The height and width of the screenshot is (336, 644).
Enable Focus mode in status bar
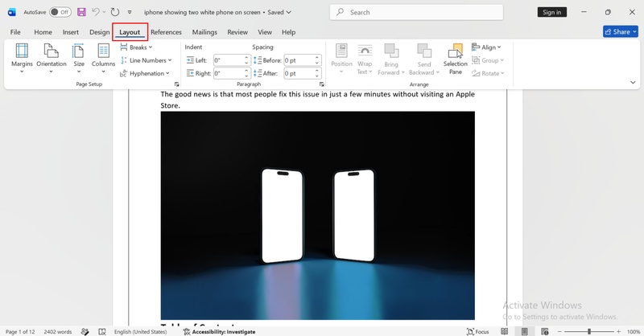477,331
